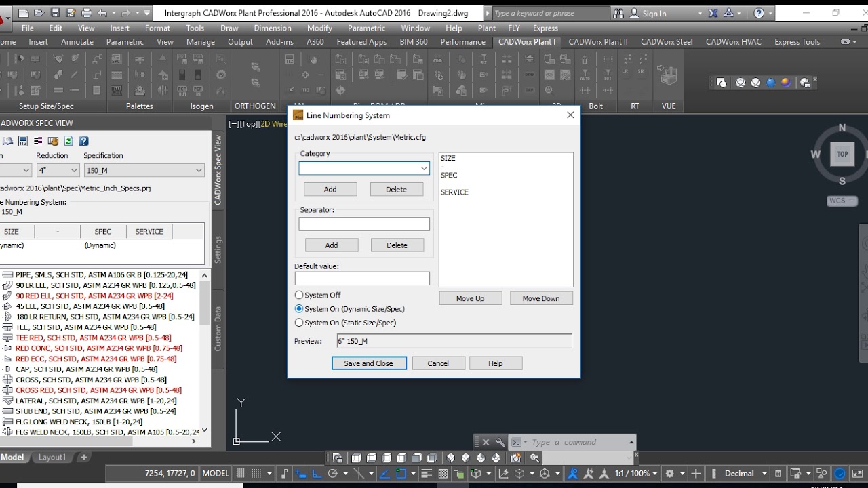Select SERVICE in the line number list
The width and height of the screenshot is (868, 488).
[x=454, y=192]
